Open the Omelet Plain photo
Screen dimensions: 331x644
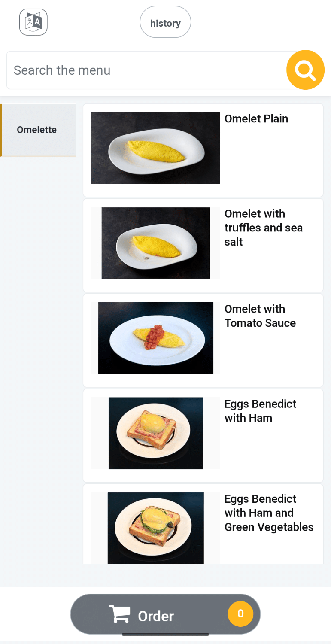click(155, 148)
